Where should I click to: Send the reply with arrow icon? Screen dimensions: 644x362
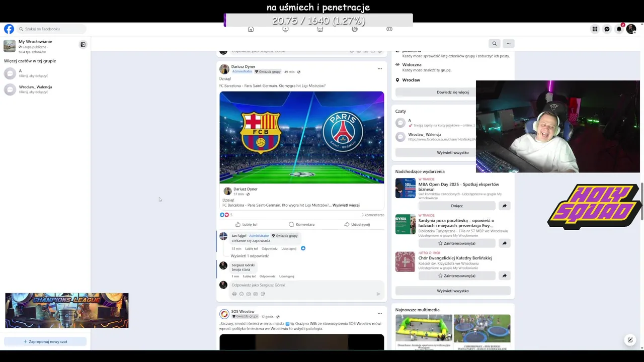click(x=378, y=294)
